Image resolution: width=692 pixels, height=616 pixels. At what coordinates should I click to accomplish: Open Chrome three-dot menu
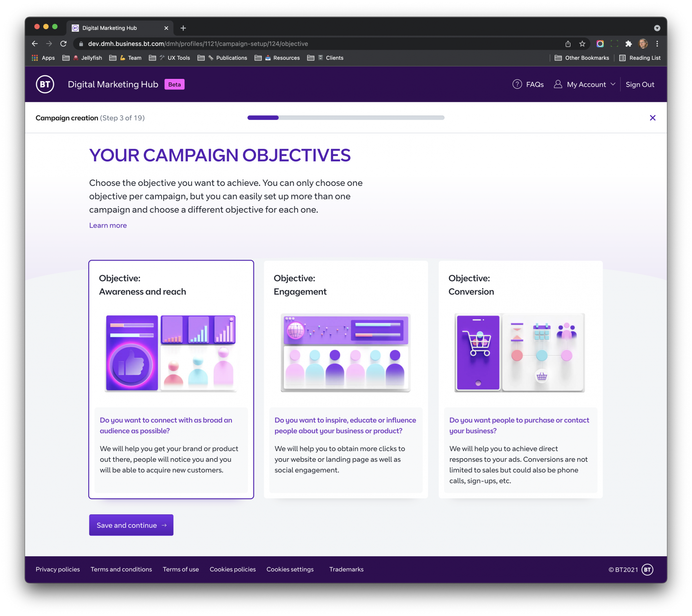click(657, 44)
